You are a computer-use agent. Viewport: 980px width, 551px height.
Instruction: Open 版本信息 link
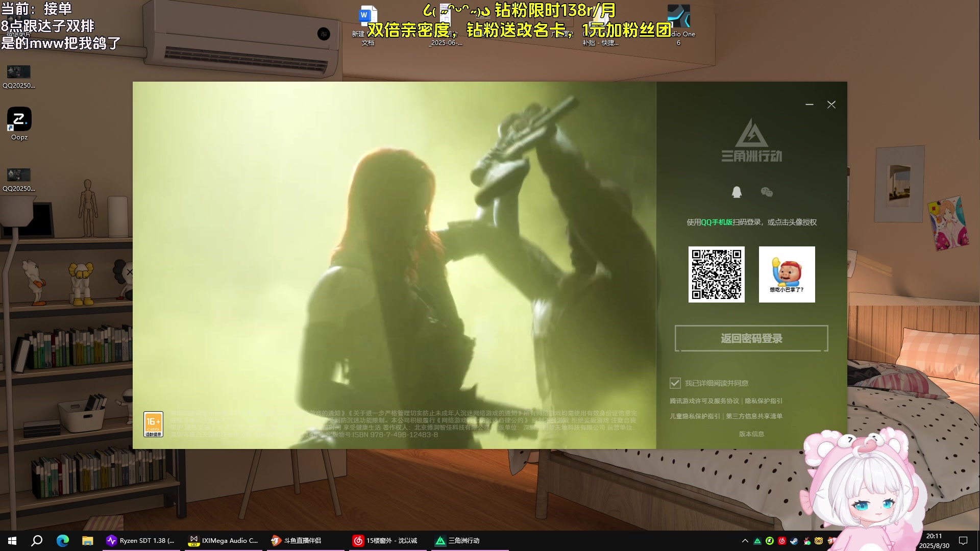[x=751, y=434]
